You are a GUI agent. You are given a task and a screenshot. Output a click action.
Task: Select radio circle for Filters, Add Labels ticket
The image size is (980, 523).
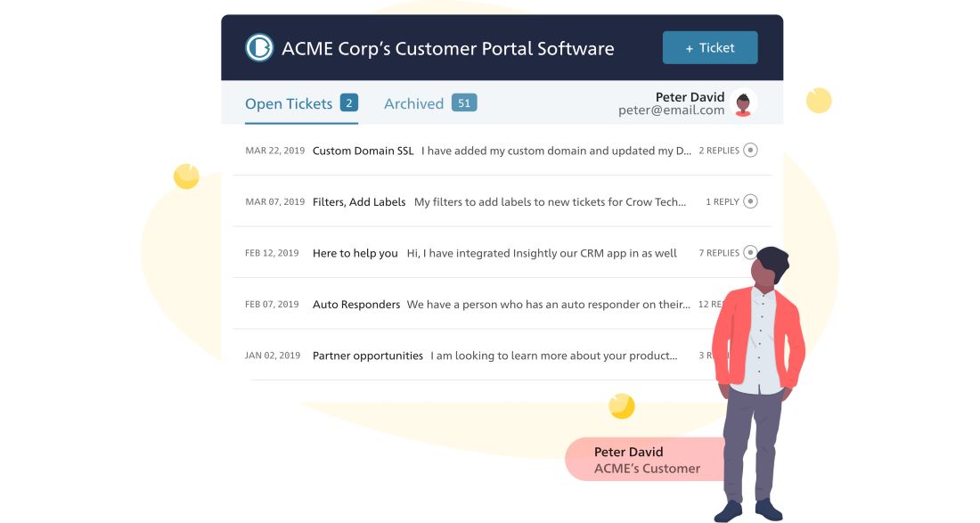(751, 201)
